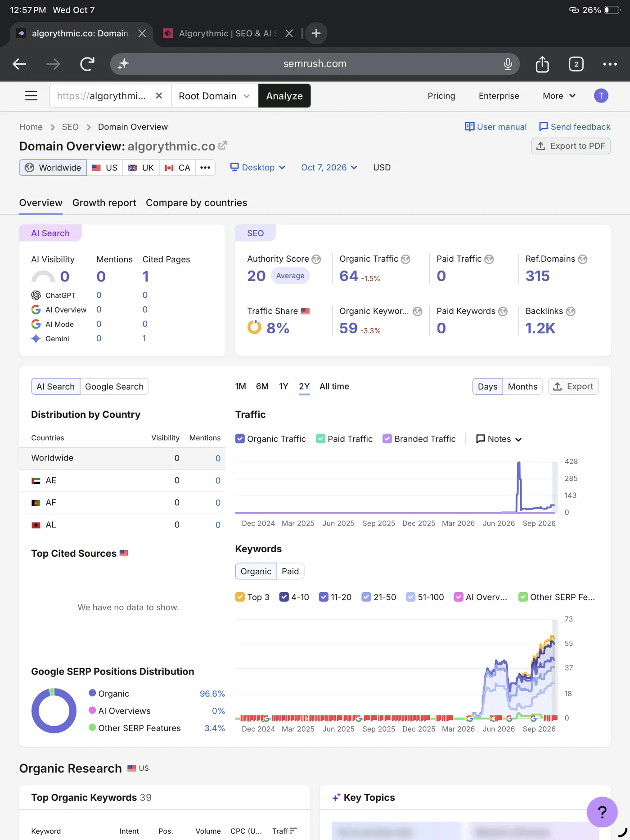The image size is (630, 840).
Task: Open the Desktop device dropdown
Action: [x=258, y=167]
